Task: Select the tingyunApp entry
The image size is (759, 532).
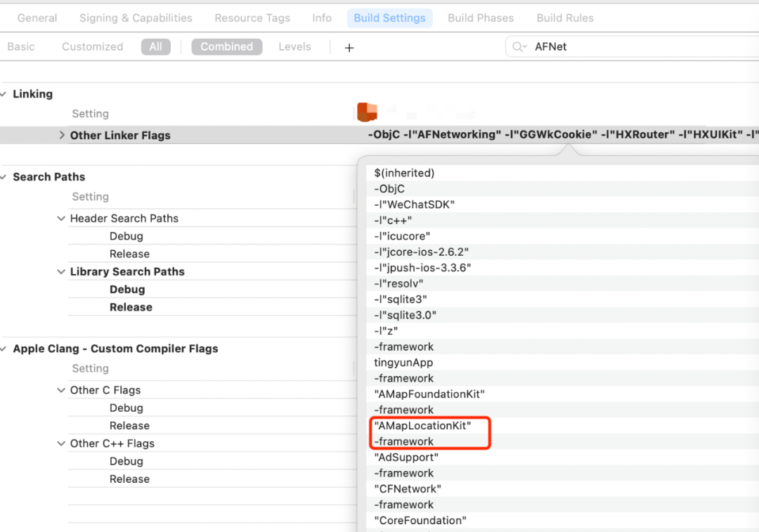Action: coord(562,363)
